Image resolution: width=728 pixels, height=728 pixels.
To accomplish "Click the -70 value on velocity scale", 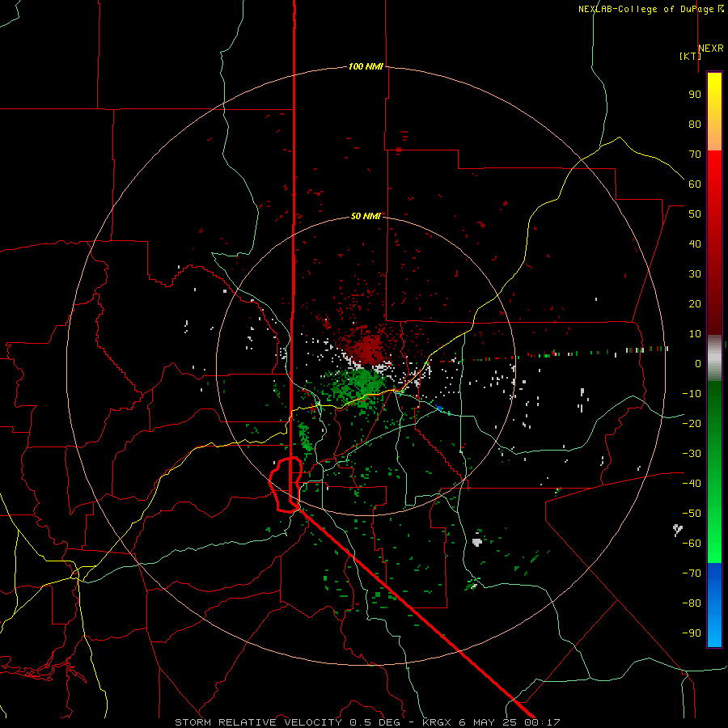I will click(x=692, y=574).
